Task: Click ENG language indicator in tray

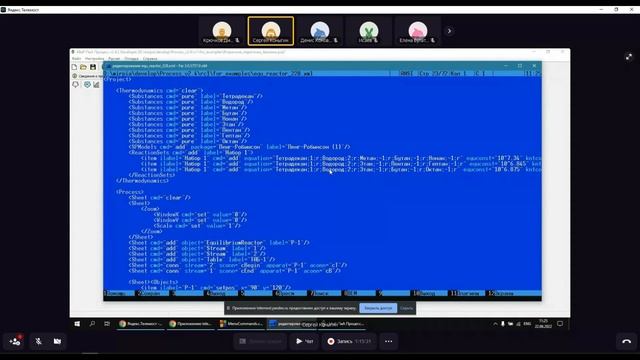Action: (527, 324)
